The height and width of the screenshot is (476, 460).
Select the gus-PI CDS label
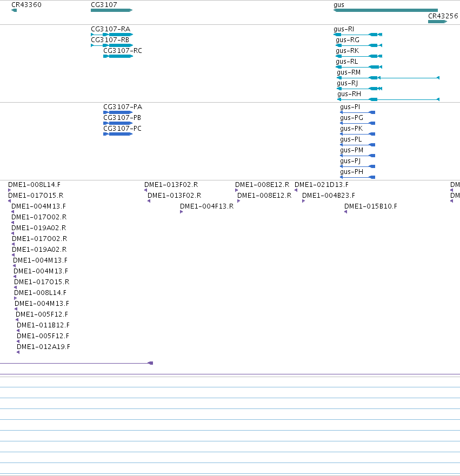click(350, 107)
